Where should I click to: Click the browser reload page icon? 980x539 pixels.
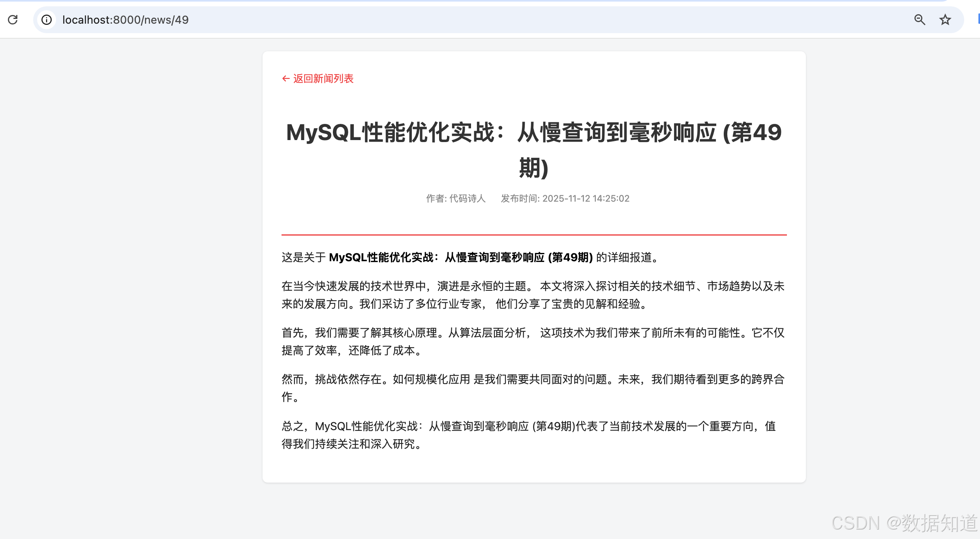(13, 20)
